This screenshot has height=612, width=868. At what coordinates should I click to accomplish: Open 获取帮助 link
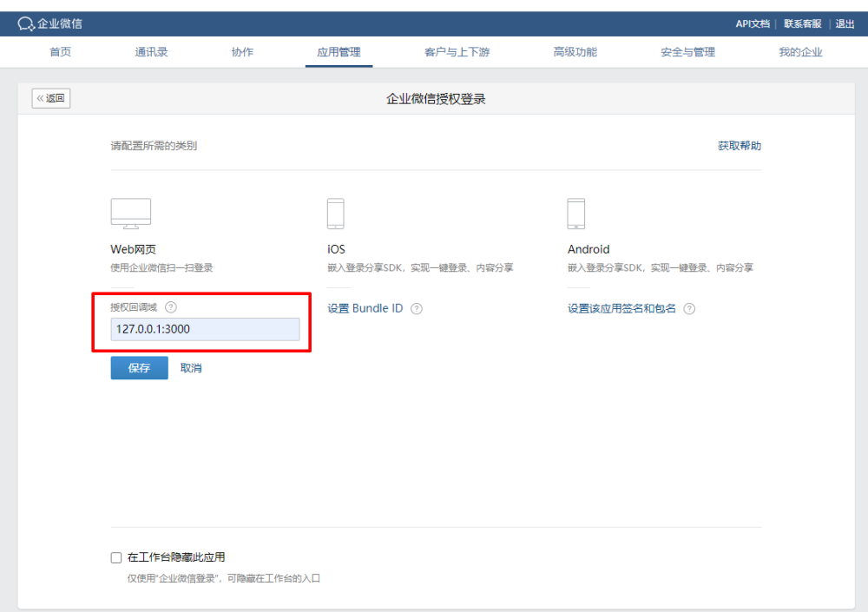740,146
